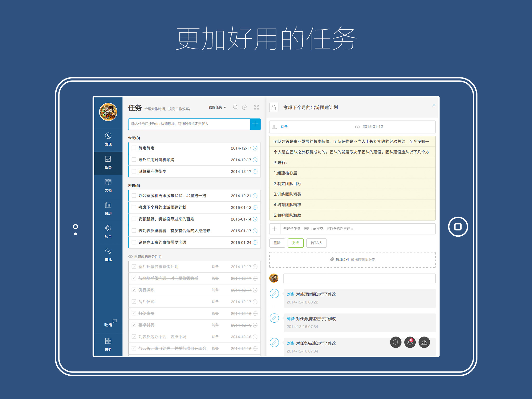Uncheck the completed 新兵招募启事宣传计划 task
This screenshot has width=532, height=399.
134,266
